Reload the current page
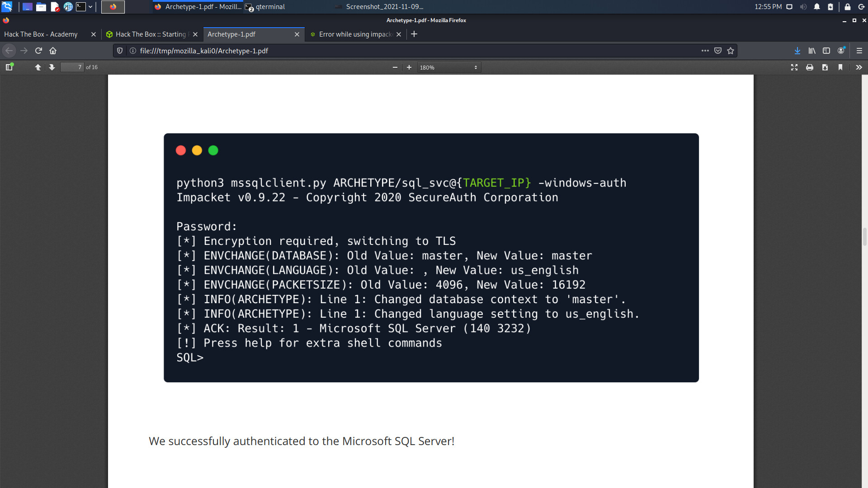Viewport: 868px width, 488px height. point(38,51)
